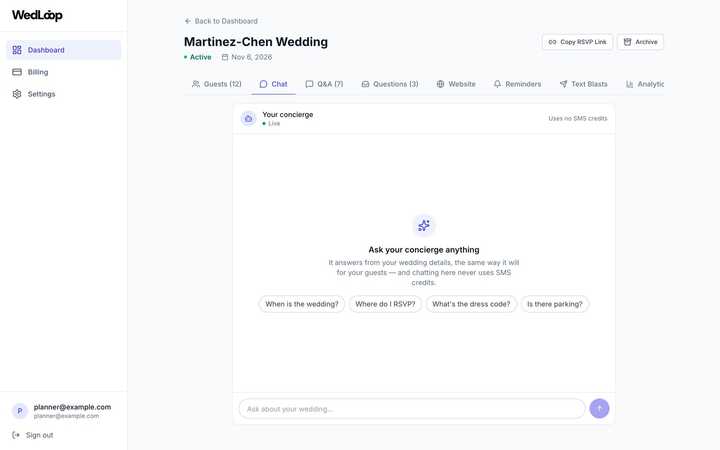Click the Settings gear icon
This screenshot has height=450, width=720.
(x=17, y=94)
